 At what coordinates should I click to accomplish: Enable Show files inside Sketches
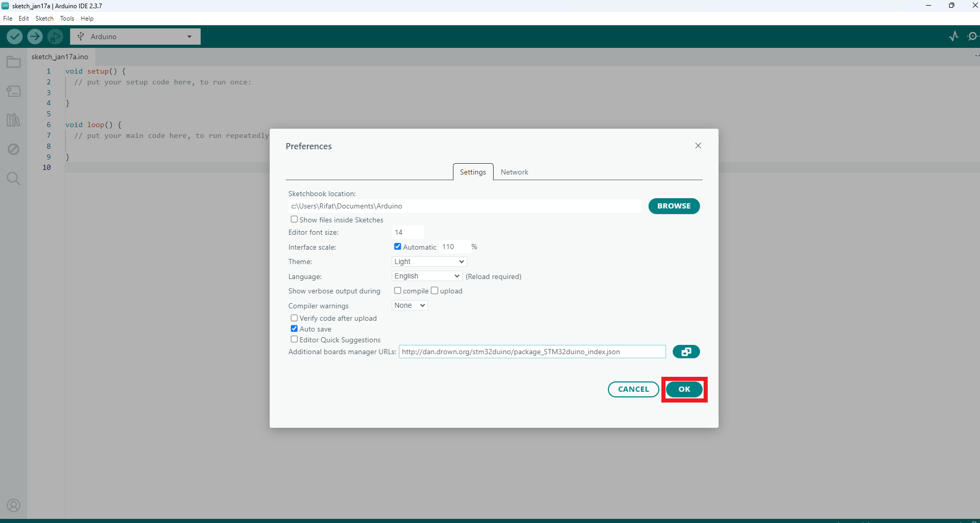(294, 219)
